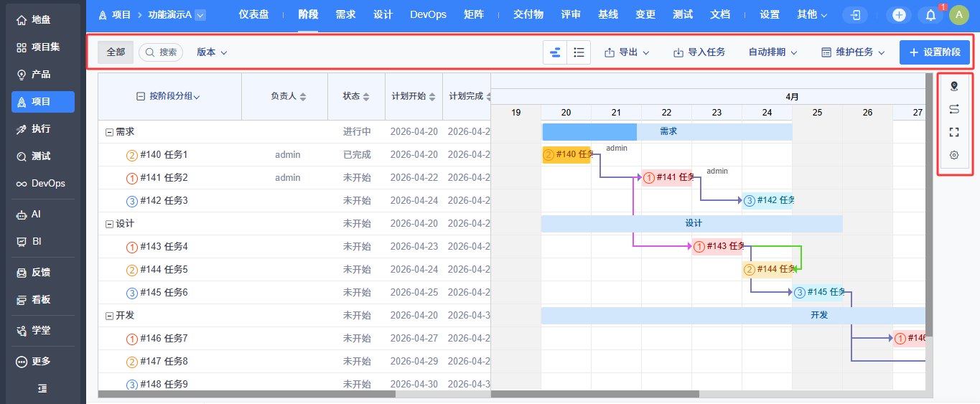Sort by 计划开始 column
The width and height of the screenshot is (980, 404).
click(x=414, y=96)
